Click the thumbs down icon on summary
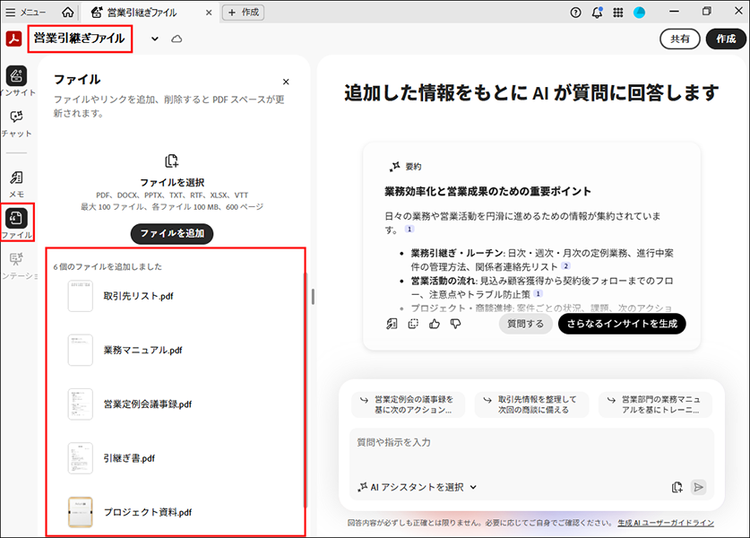Viewport: 750px width, 538px height. (455, 324)
